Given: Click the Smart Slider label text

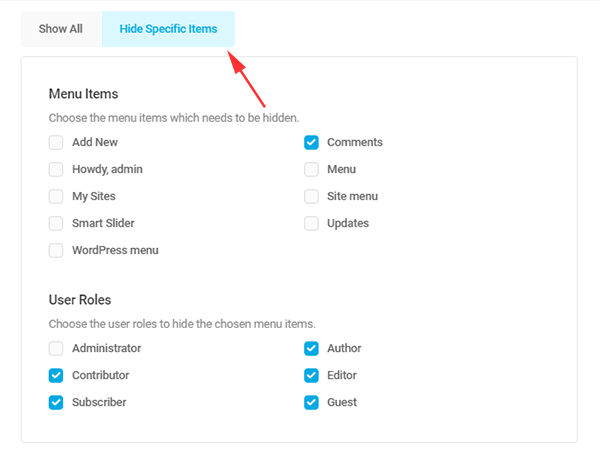Looking at the screenshot, I should (103, 223).
